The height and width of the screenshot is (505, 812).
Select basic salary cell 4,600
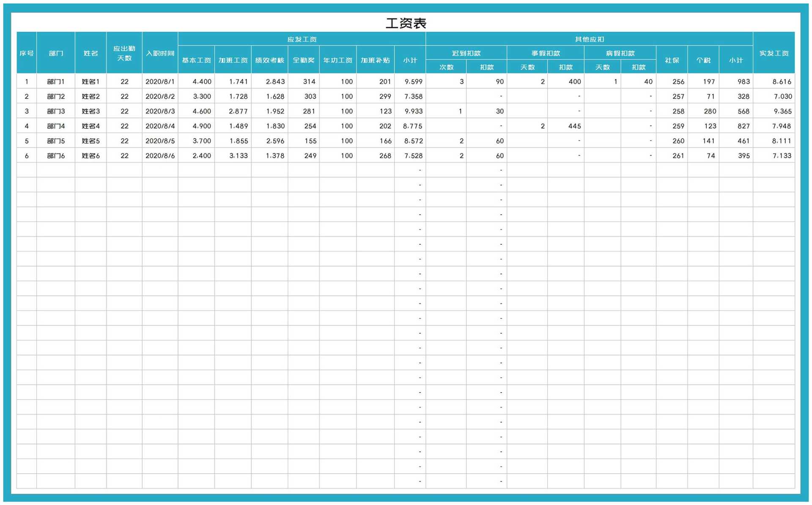[196, 111]
